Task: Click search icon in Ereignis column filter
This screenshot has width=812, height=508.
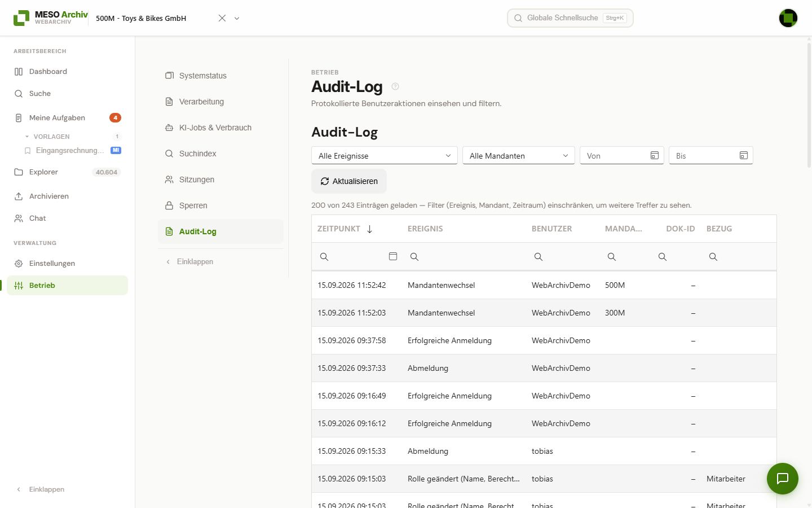Action: point(414,257)
